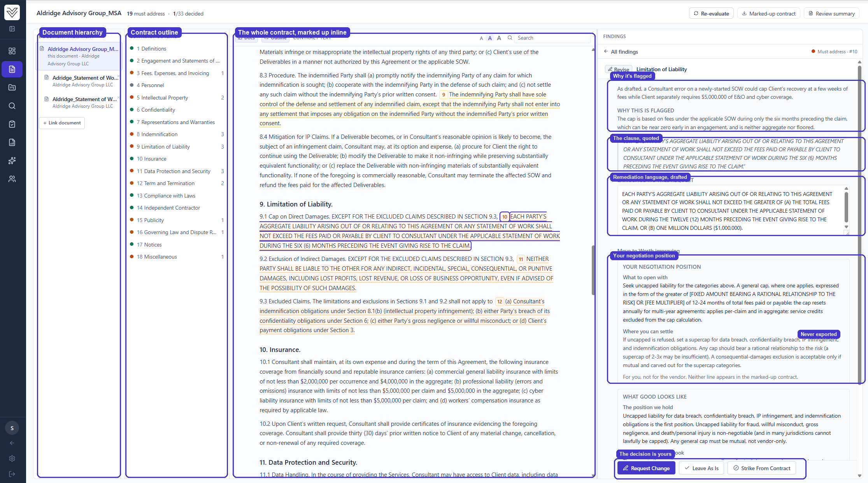Jump to 16 Governing Law and Dispute R...
Screen dimensions: 868x483
(x=177, y=232)
